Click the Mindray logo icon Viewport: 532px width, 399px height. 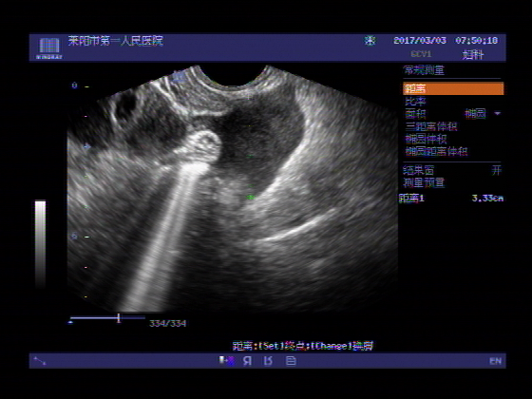click(49, 48)
